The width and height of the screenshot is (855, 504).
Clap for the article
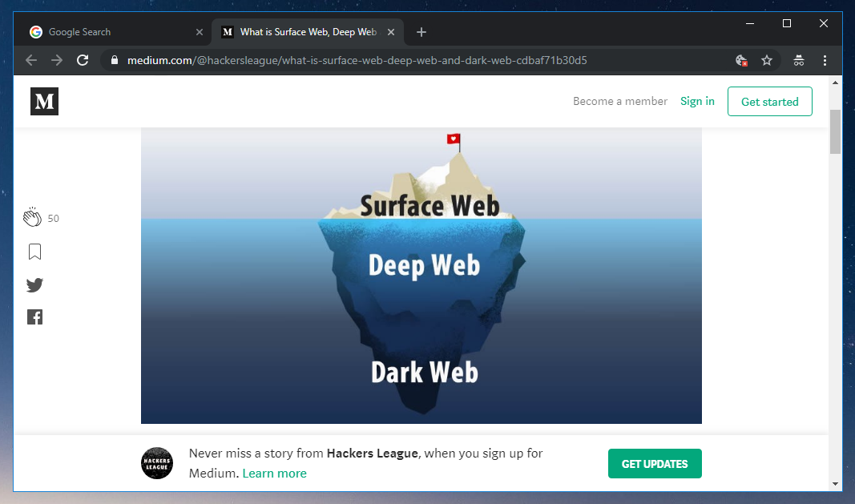32,217
